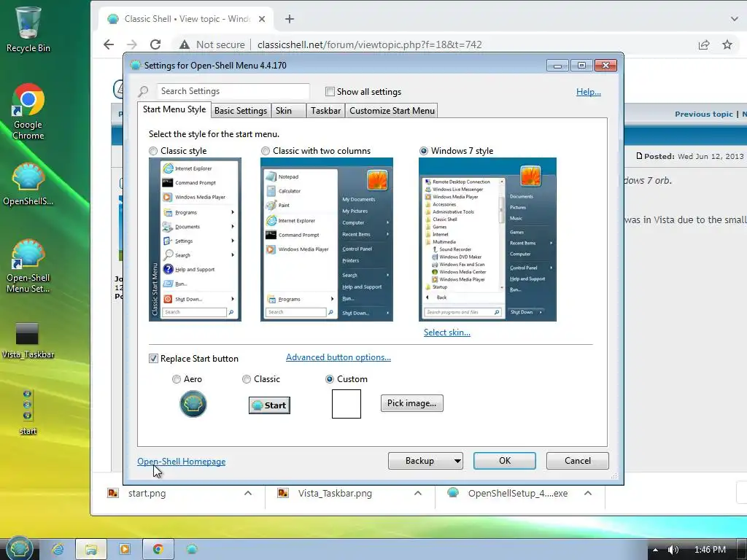Open Advanced button options link
Screen dimensions: 747x560
tap(338, 357)
